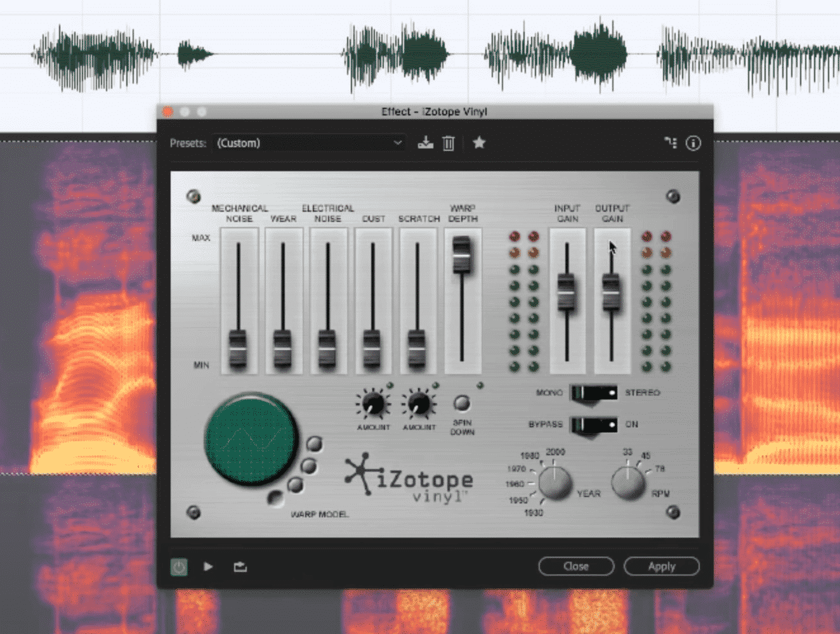The width and height of the screenshot is (840, 634).
Task: Select the second Warp Model button
Action: click(x=308, y=467)
